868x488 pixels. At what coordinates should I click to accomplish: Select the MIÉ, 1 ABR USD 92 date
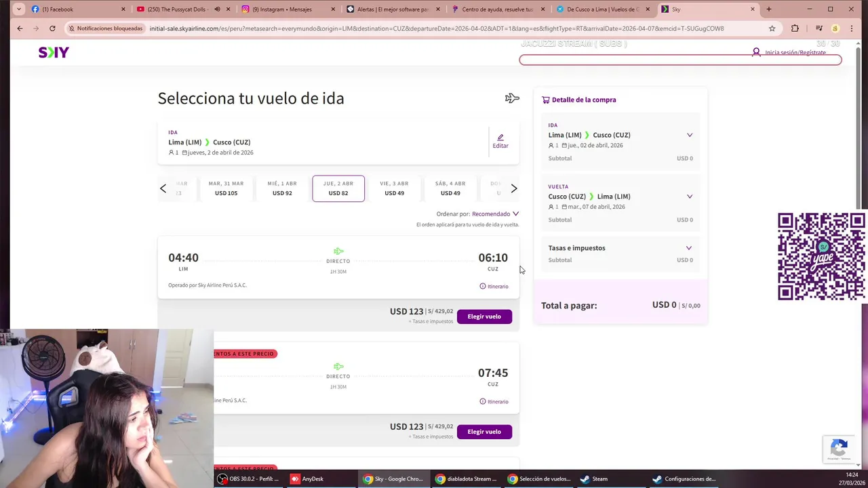tap(282, 188)
